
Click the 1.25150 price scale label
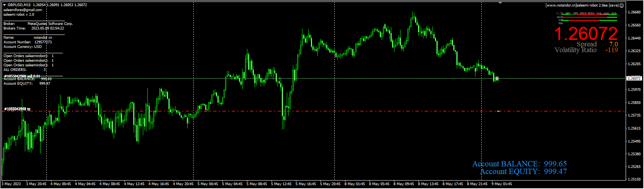pos(634,179)
